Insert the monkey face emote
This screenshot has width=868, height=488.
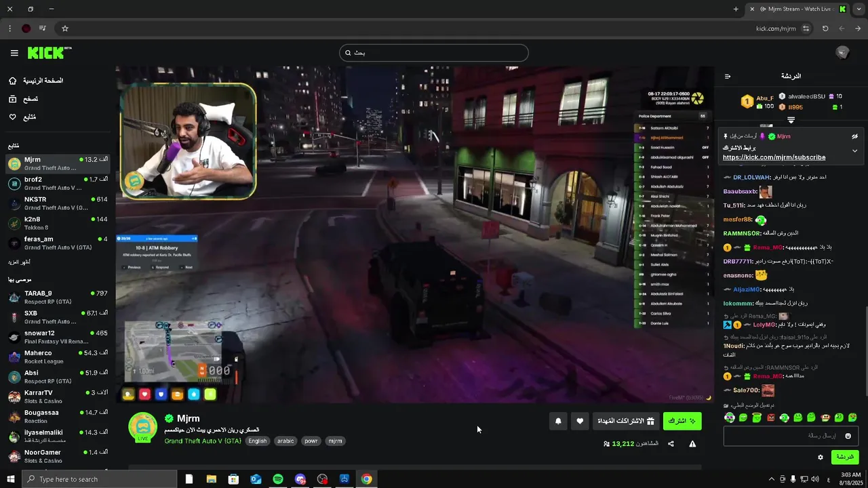click(x=825, y=418)
